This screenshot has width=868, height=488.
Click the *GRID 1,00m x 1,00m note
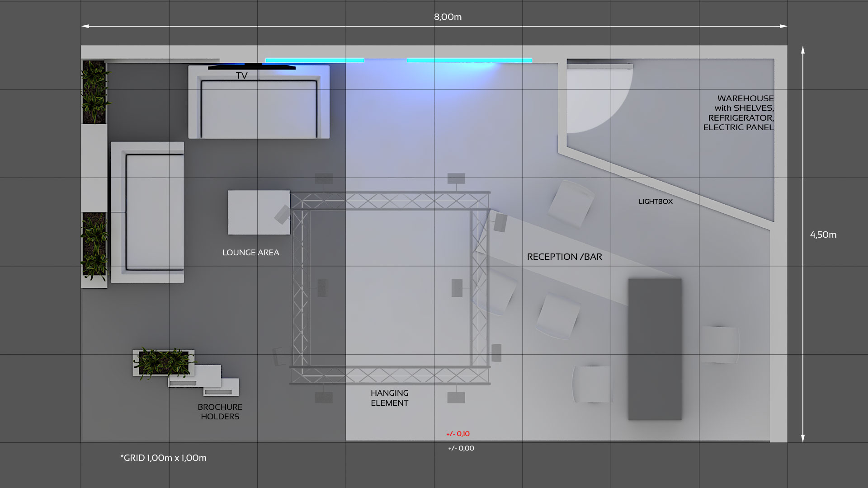click(163, 458)
